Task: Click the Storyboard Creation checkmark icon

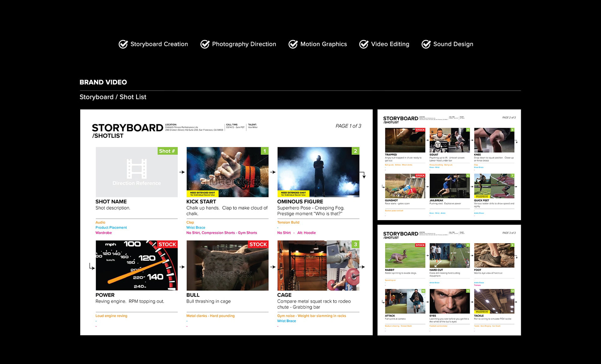Action: click(x=123, y=44)
